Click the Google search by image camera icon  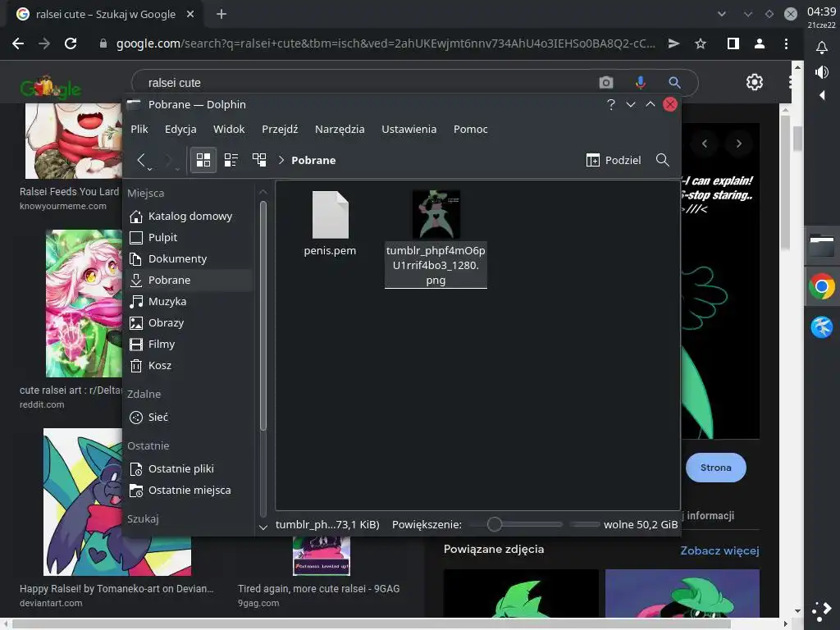[x=606, y=83]
